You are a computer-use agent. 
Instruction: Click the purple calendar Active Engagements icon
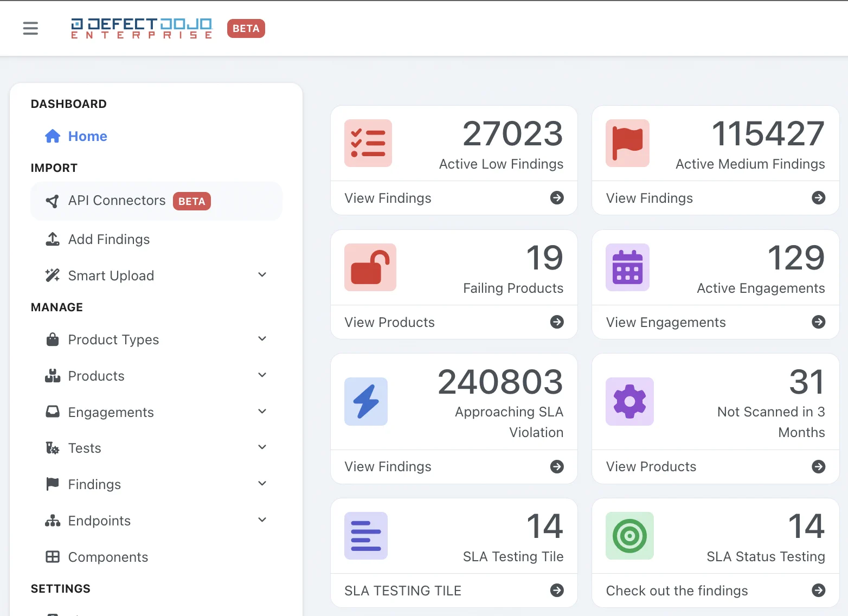point(627,267)
